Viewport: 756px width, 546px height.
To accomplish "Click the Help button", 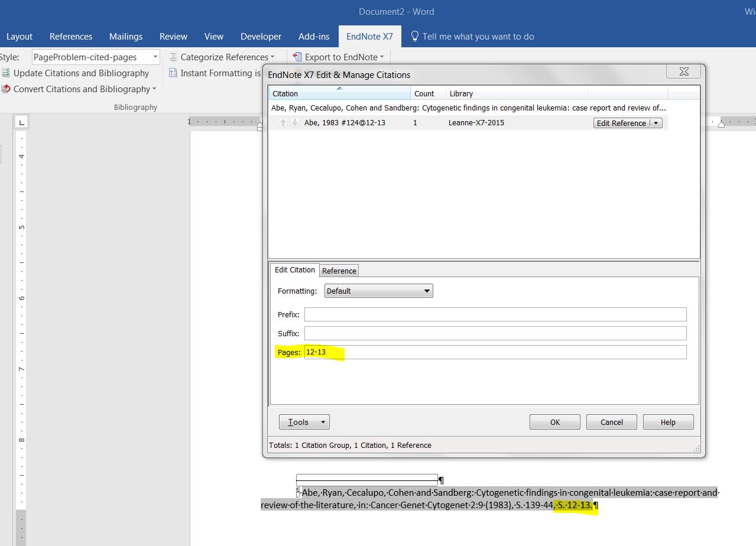I will [669, 422].
